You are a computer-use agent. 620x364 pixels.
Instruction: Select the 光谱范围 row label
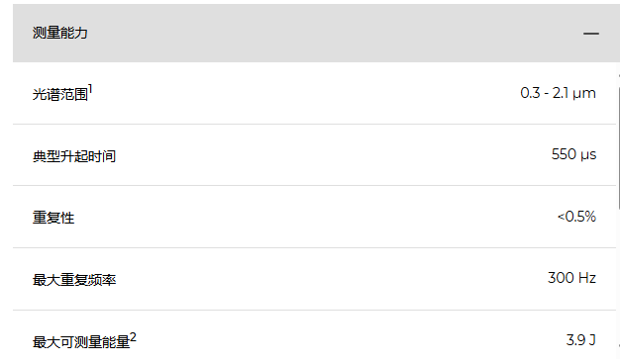pos(60,94)
